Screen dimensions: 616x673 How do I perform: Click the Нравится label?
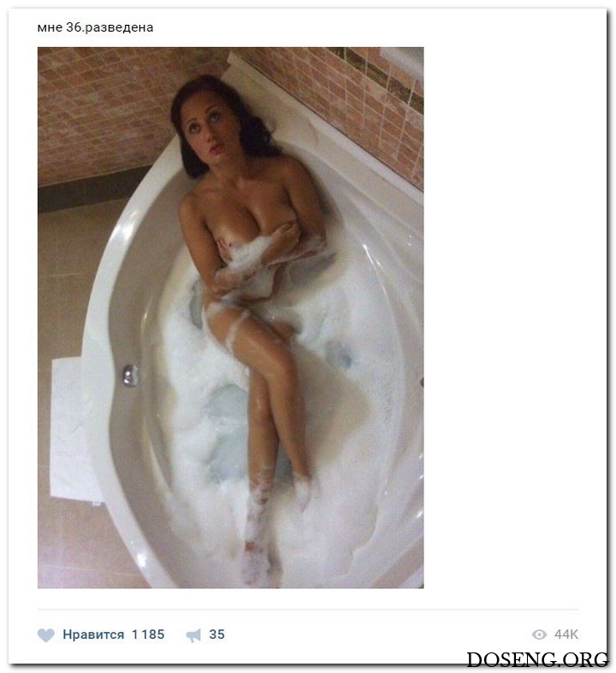tap(93, 634)
